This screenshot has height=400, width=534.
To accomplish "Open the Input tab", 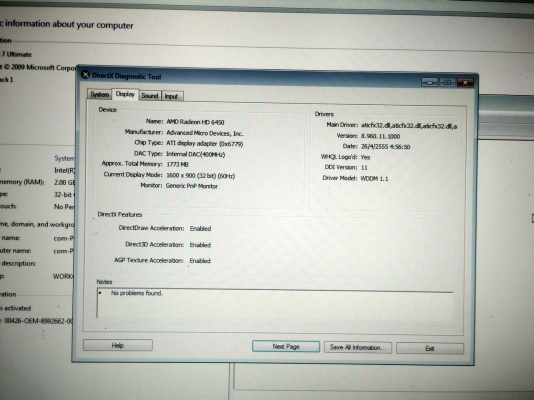I will [172, 96].
